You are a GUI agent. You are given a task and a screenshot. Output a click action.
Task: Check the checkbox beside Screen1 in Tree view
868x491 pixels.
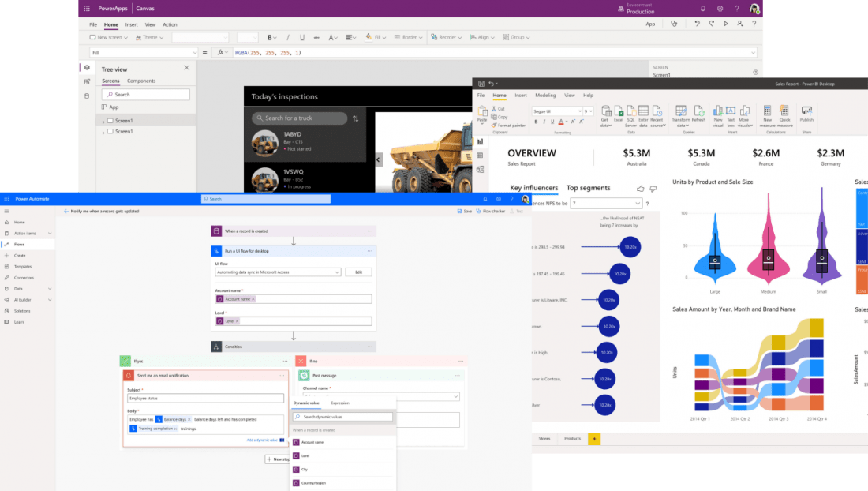coord(110,120)
